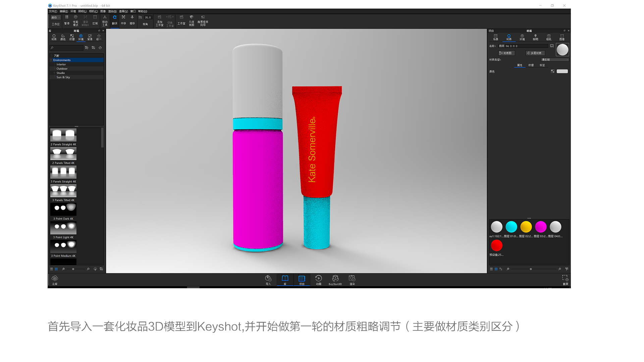Click the 背景 backgrounds library icon
This screenshot has width=644, height=362.
(90, 38)
